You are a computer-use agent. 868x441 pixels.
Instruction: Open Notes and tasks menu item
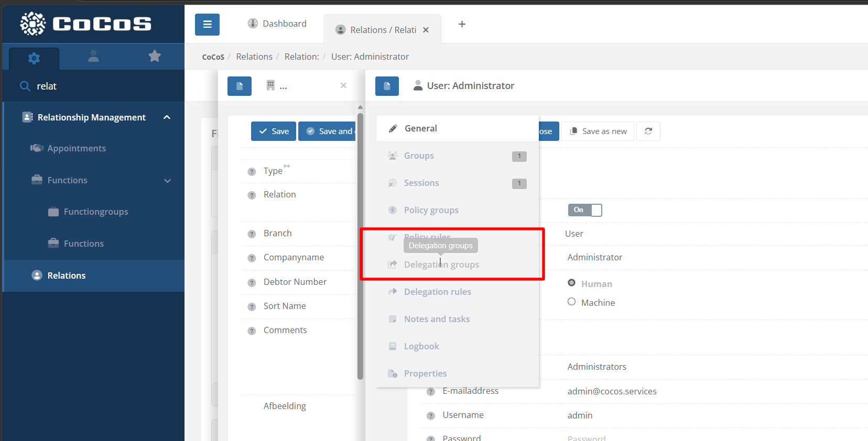[x=458, y=319]
